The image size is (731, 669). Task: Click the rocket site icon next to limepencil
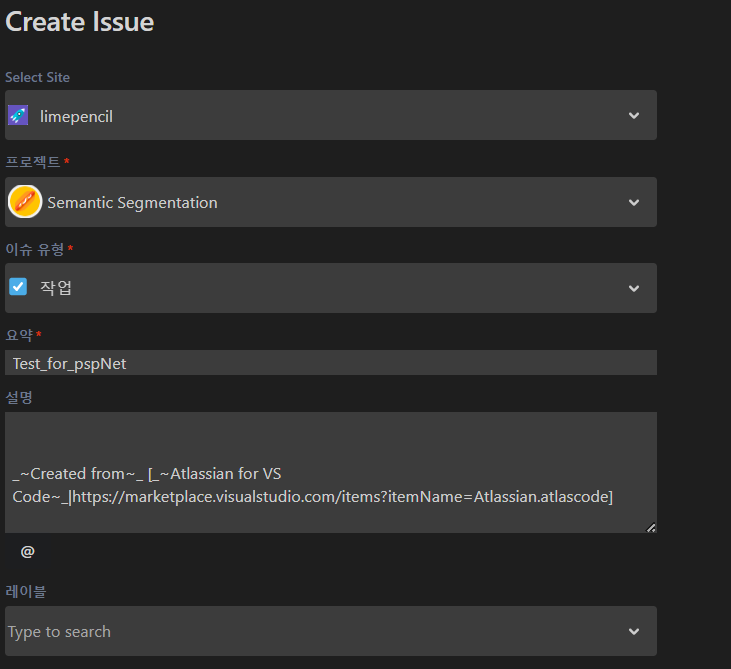coord(18,115)
